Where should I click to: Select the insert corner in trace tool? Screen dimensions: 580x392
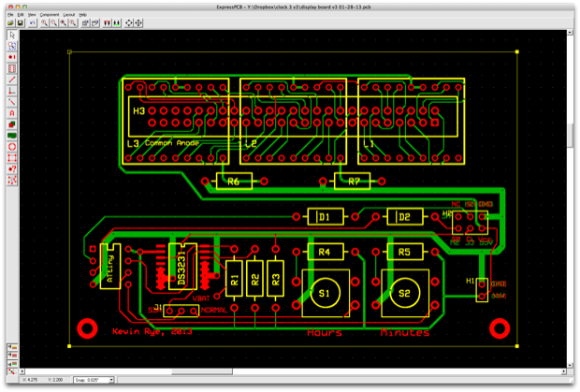12,91
